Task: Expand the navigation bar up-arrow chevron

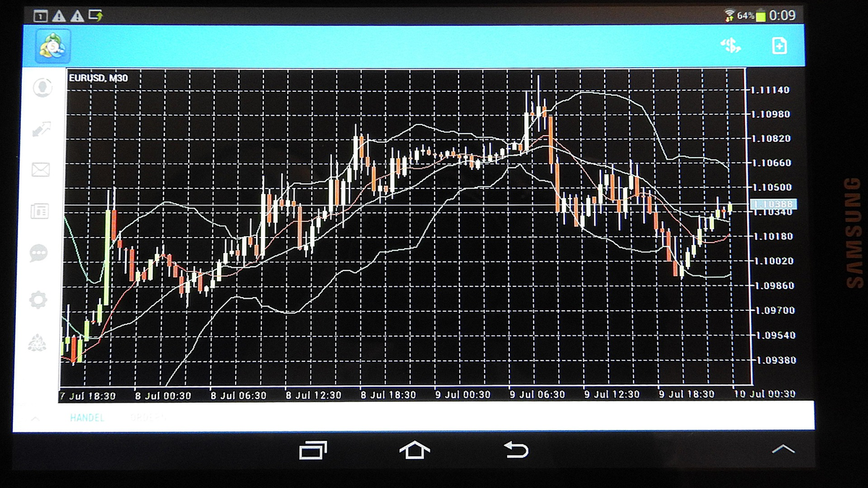Action: click(785, 448)
